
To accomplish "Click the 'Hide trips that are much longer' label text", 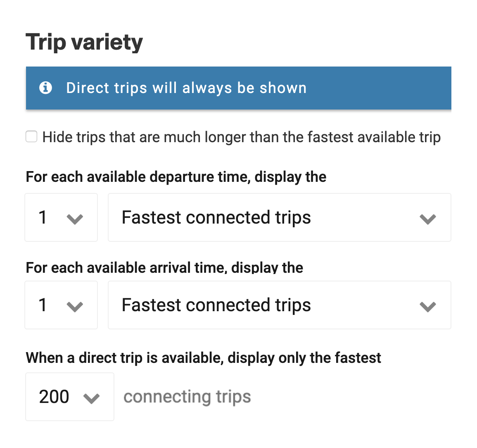I will pyautogui.click(x=242, y=137).
